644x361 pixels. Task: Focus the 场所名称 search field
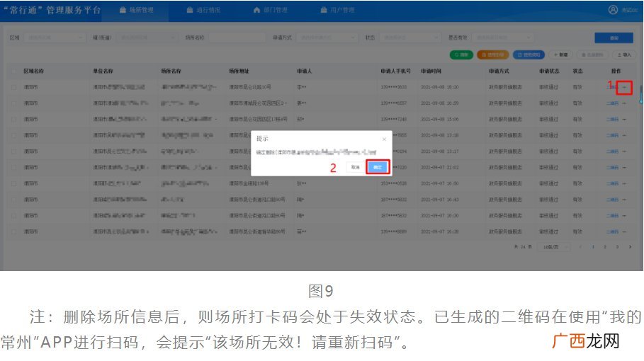(x=237, y=38)
